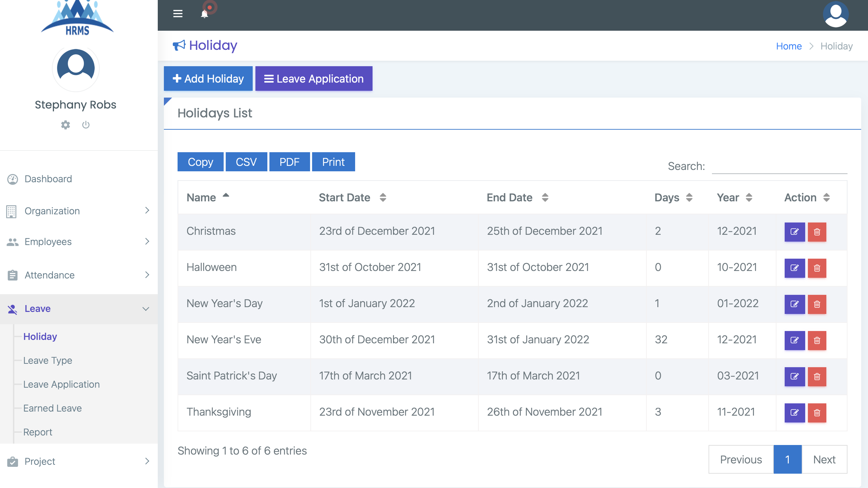Print the holidays list
The image size is (868, 488).
[333, 162]
